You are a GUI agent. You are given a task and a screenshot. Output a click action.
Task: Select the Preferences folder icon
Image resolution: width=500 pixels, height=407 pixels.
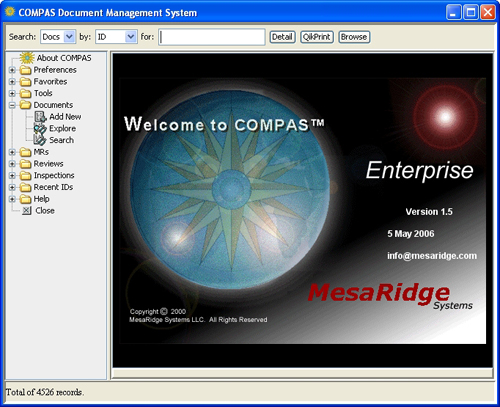tap(25, 70)
